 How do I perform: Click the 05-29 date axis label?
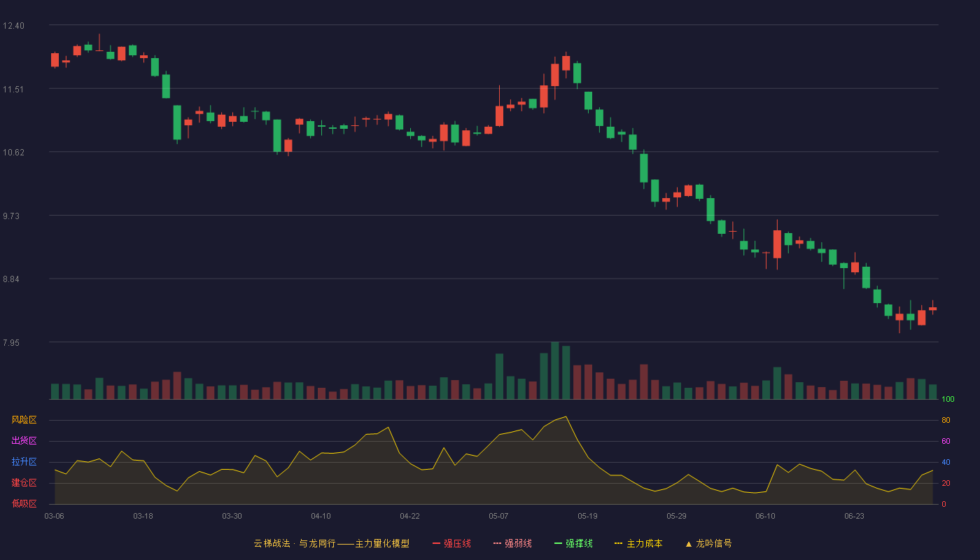[x=676, y=516]
